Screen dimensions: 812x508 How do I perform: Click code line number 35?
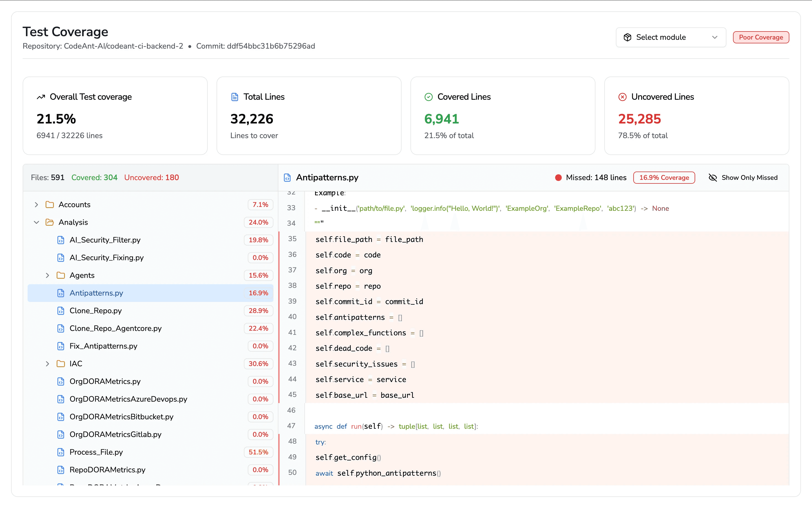[x=292, y=239]
